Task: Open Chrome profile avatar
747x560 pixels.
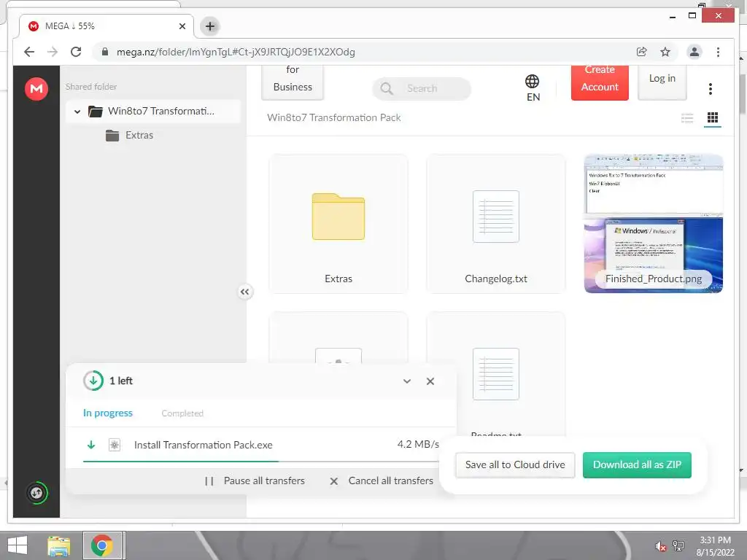Action: [694, 52]
